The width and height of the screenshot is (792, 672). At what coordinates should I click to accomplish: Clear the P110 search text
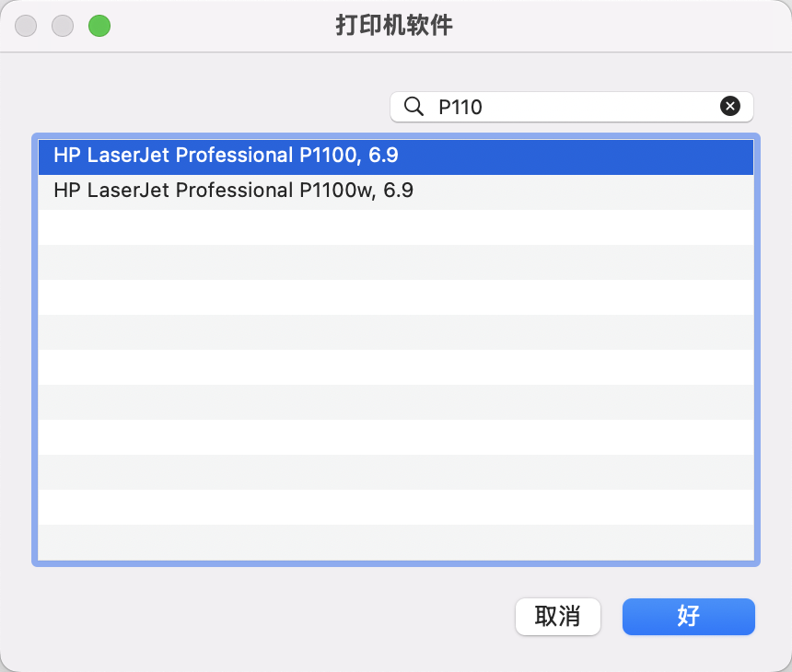point(730,106)
